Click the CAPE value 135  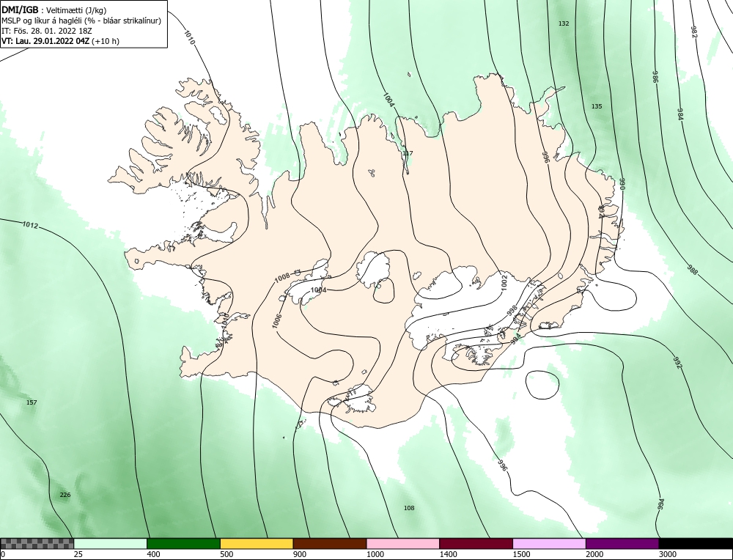(x=597, y=106)
